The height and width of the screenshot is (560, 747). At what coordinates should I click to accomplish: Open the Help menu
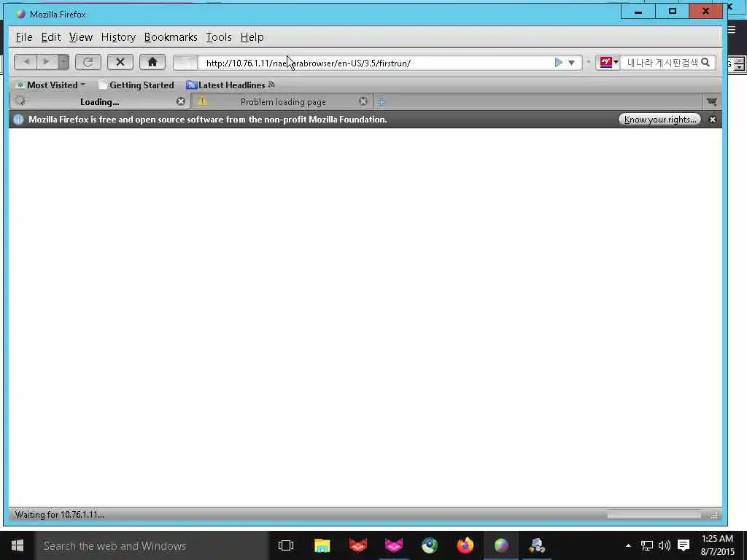[252, 37]
